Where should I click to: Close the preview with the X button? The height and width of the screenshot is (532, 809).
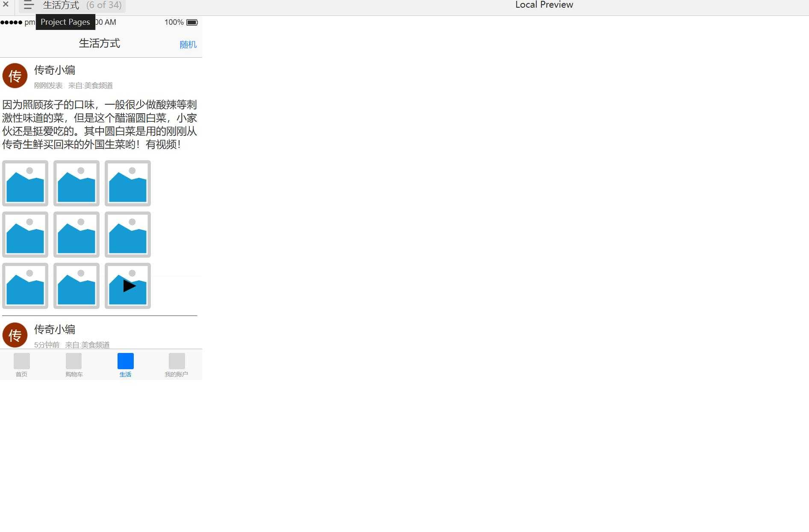[x=6, y=5]
